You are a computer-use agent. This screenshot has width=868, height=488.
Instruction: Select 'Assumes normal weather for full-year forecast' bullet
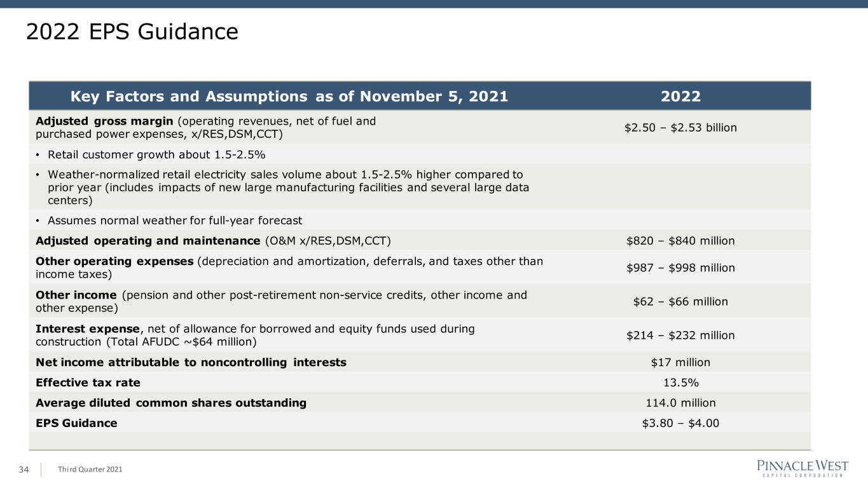point(169,221)
